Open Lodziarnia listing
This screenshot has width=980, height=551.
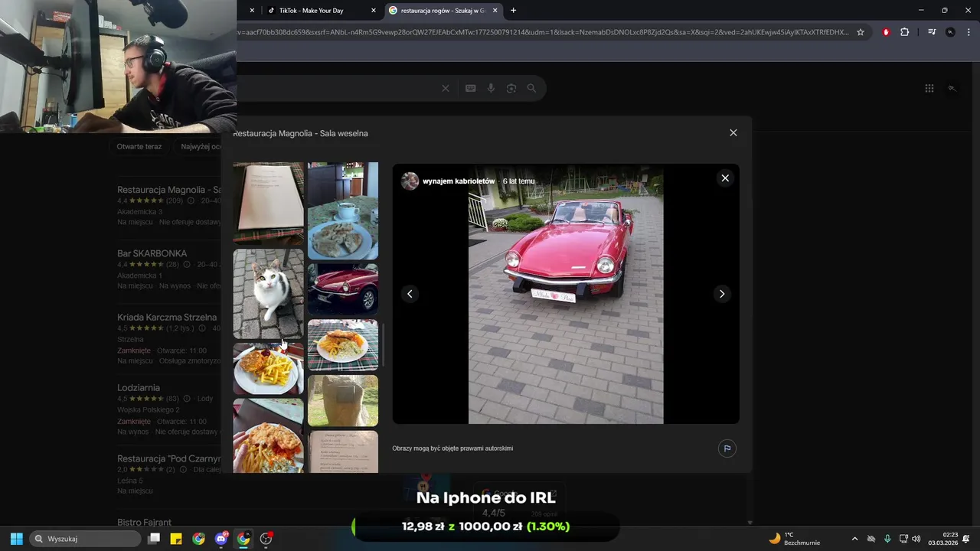click(139, 388)
